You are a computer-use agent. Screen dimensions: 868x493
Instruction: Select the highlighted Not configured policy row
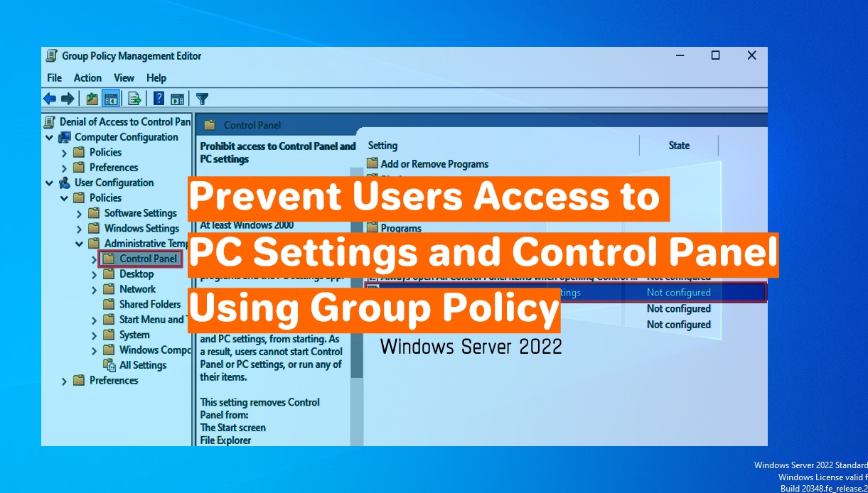565,292
